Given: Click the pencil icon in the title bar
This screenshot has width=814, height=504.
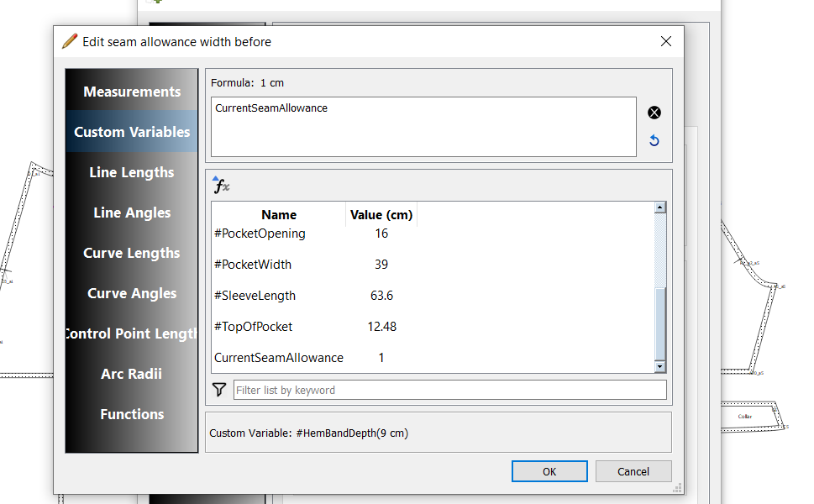Looking at the screenshot, I should (x=70, y=41).
